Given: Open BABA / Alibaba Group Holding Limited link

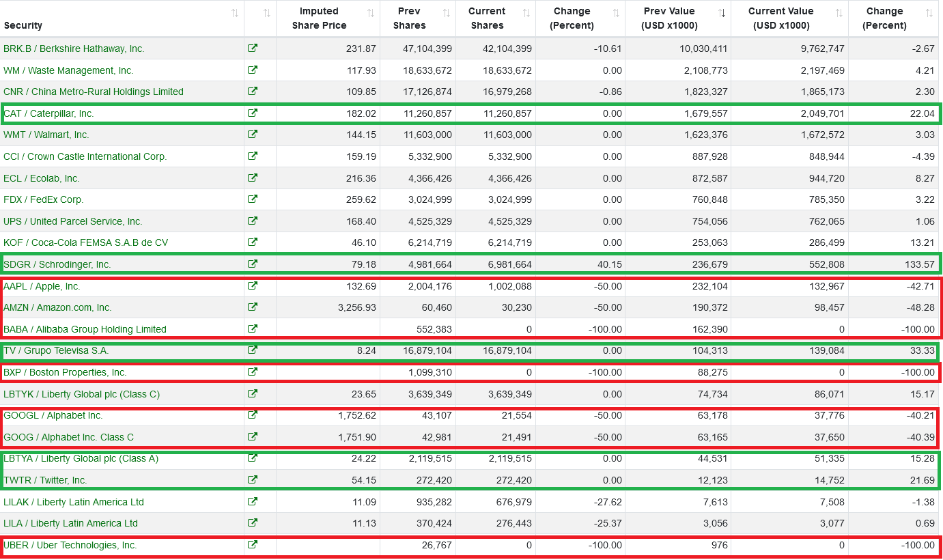Looking at the screenshot, I should pyautogui.click(x=85, y=329).
